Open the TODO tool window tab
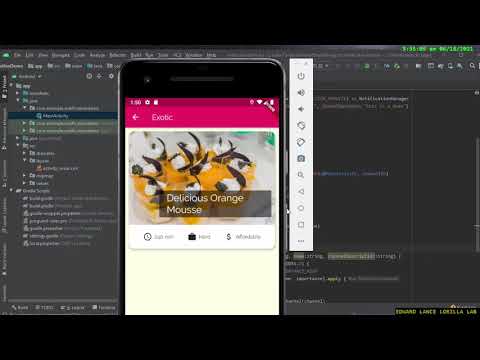This screenshot has width=480, height=360. click(45, 307)
